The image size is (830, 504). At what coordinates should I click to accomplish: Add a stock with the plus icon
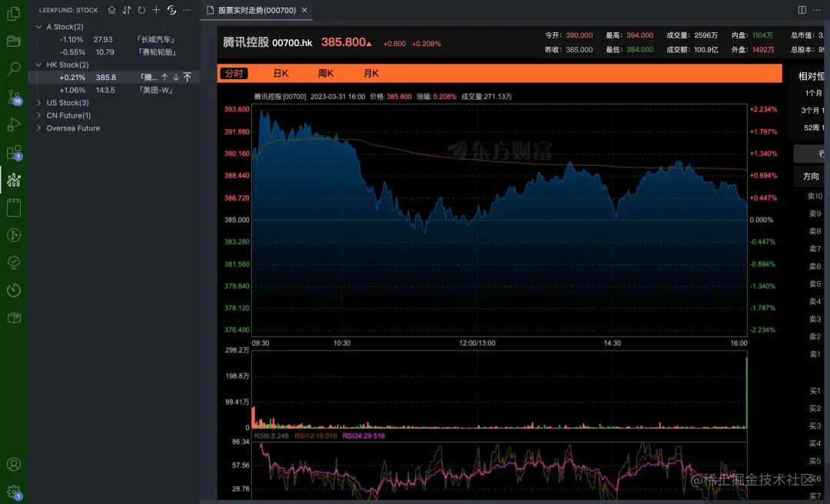pyautogui.click(x=156, y=10)
